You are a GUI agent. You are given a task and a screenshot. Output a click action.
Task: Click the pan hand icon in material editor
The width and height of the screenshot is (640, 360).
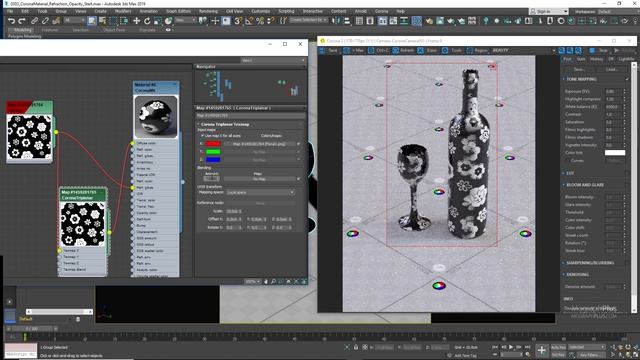(x=266, y=281)
